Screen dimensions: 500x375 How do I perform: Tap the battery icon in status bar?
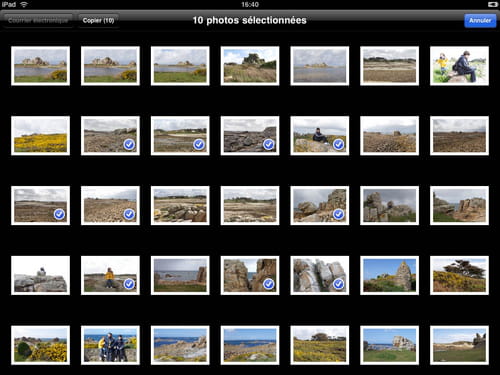pyautogui.click(x=492, y=4)
